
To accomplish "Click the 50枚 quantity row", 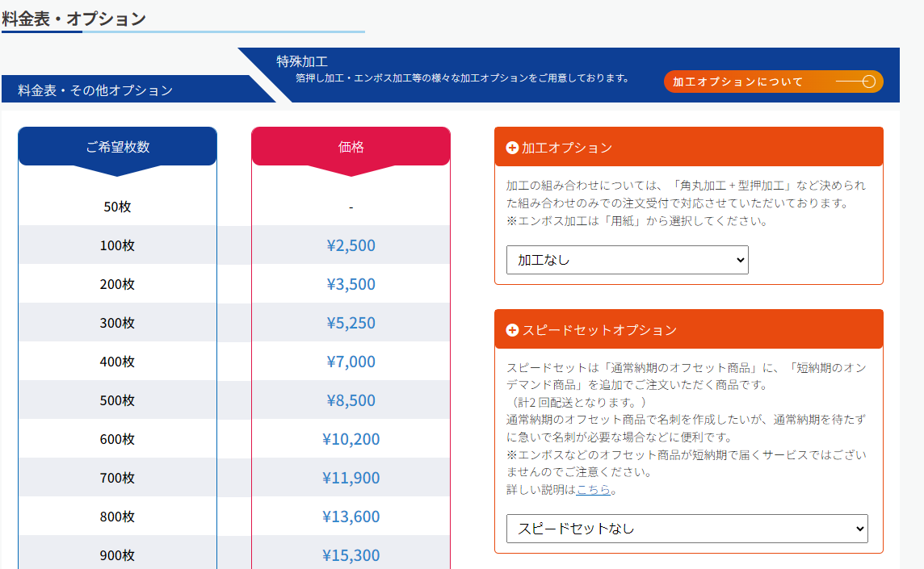I will tap(117, 207).
